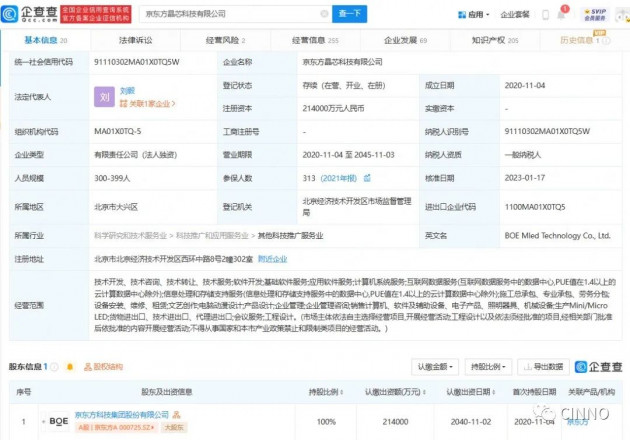Viewport: 630px width, 440px height.
Task: Click the A股 京东方A 000725.SZ tag
Action: (x=116, y=427)
